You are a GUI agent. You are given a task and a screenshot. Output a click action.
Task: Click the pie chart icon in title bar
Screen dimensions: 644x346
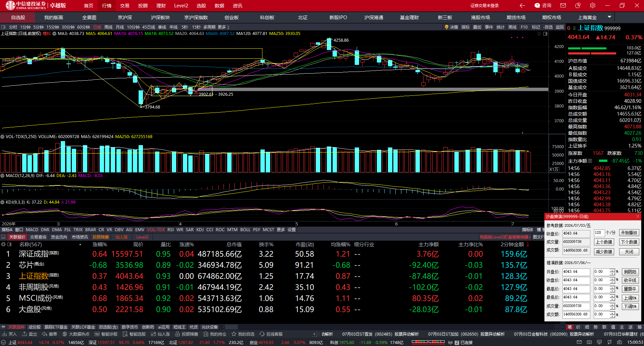[x=578, y=5]
